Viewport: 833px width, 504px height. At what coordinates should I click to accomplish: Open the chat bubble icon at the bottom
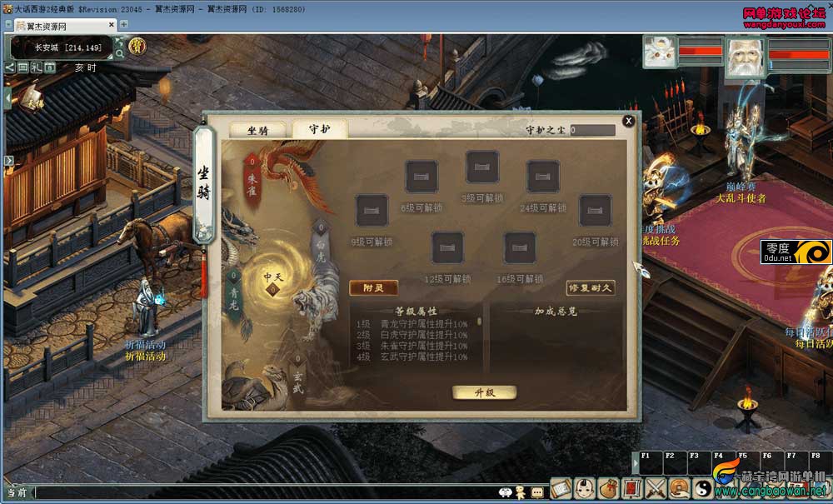pyautogui.click(x=537, y=493)
